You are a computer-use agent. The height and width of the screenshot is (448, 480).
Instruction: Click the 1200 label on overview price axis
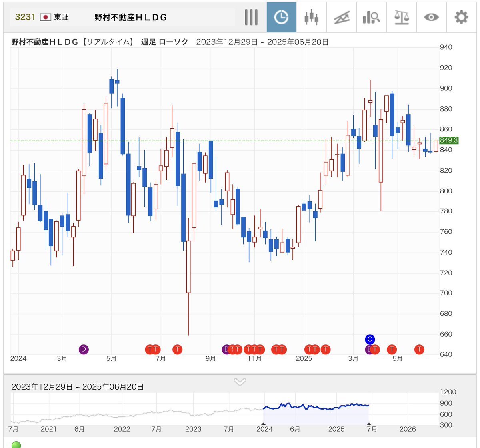click(448, 392)
